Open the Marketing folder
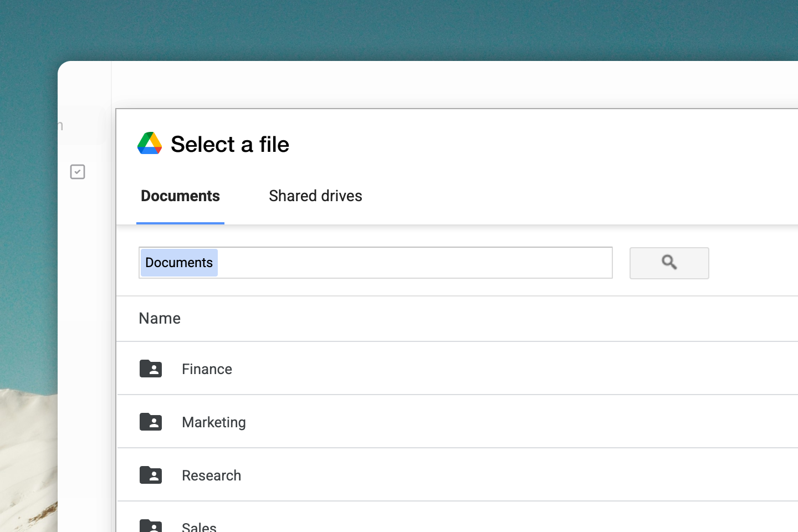This screenshot has width=798, height=532. click(214, 422)
